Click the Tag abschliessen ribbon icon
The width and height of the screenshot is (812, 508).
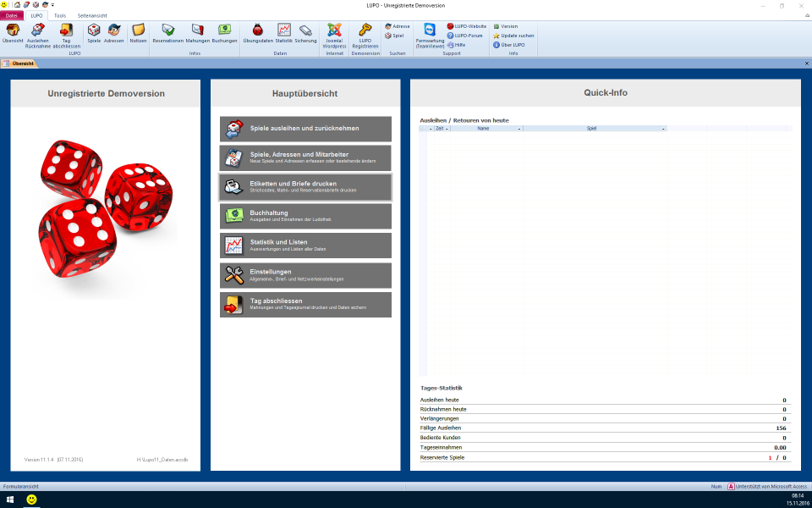[x=66, y=36]
